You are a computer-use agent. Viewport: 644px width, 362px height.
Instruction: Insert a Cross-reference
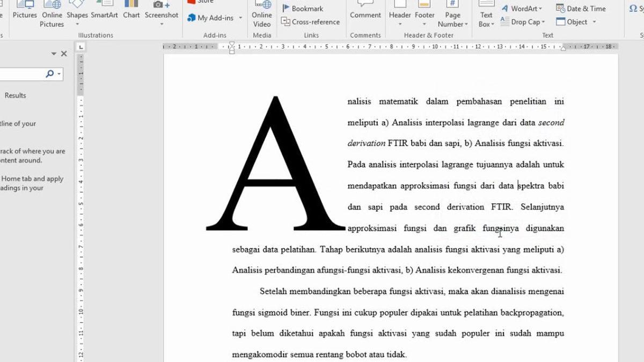(x=311, y=22)
